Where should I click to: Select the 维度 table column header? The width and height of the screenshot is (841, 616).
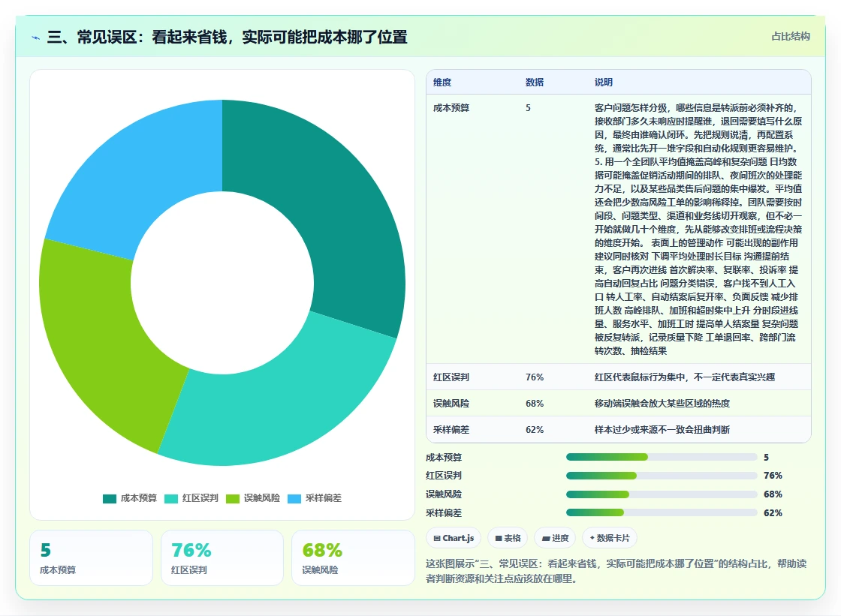442,82
